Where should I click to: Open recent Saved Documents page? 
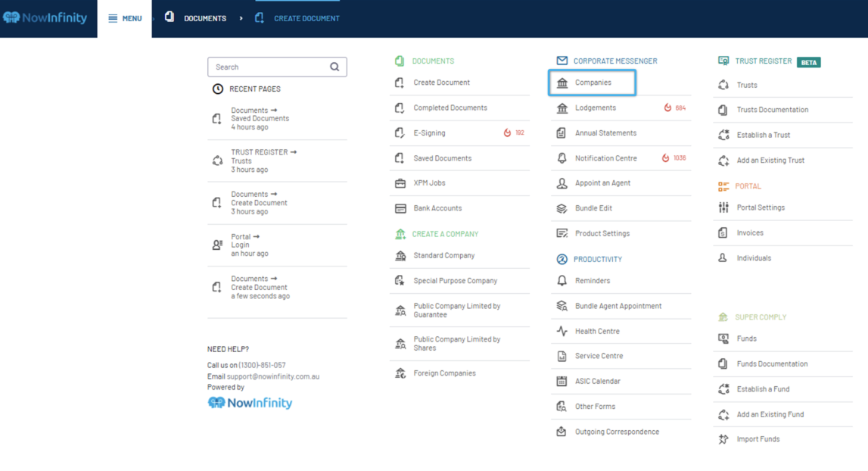pos(260,119)
